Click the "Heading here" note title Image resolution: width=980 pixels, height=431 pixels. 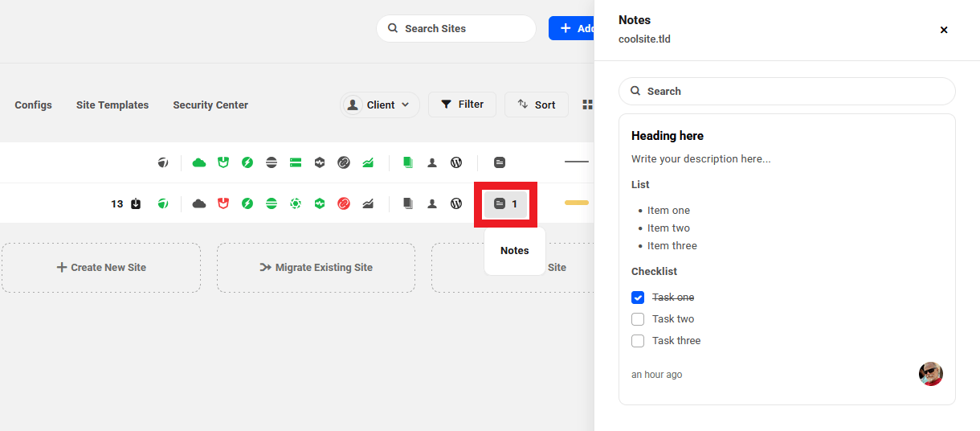click(x=668, y=136)
